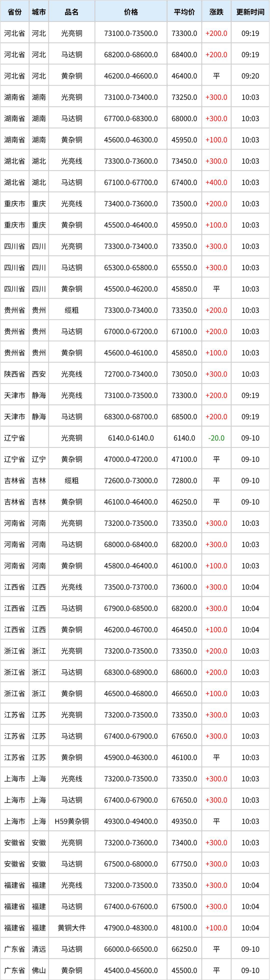This screenshot has height=980, width=270.
Task: Click average price 68600.0 in 浙江 row
Action: click(x=184, y=672)
